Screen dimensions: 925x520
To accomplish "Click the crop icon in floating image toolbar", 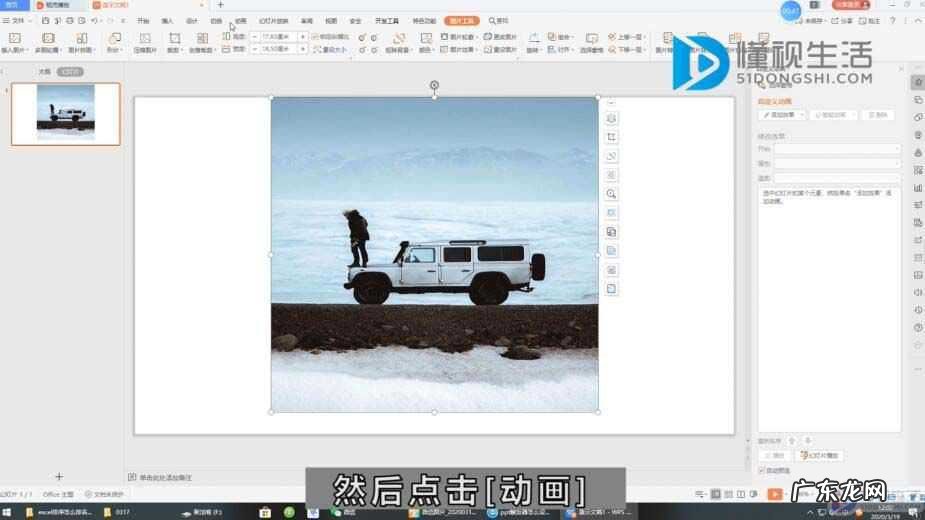I will click(x=611, y=137).
